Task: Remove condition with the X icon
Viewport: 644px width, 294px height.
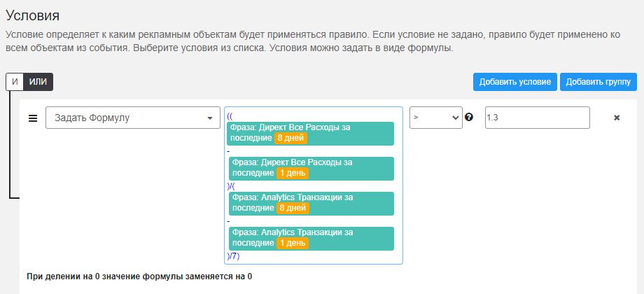Action: point(617,118)
